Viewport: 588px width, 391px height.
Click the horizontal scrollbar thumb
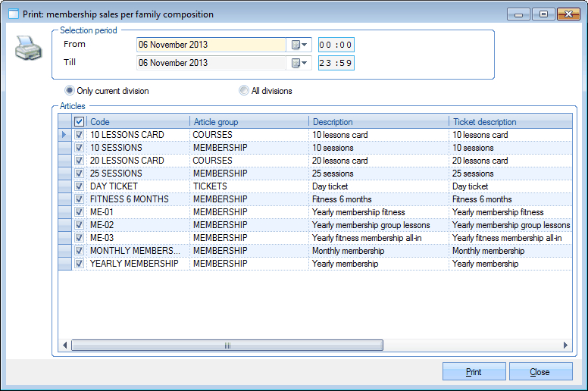(x=227, y=346)
